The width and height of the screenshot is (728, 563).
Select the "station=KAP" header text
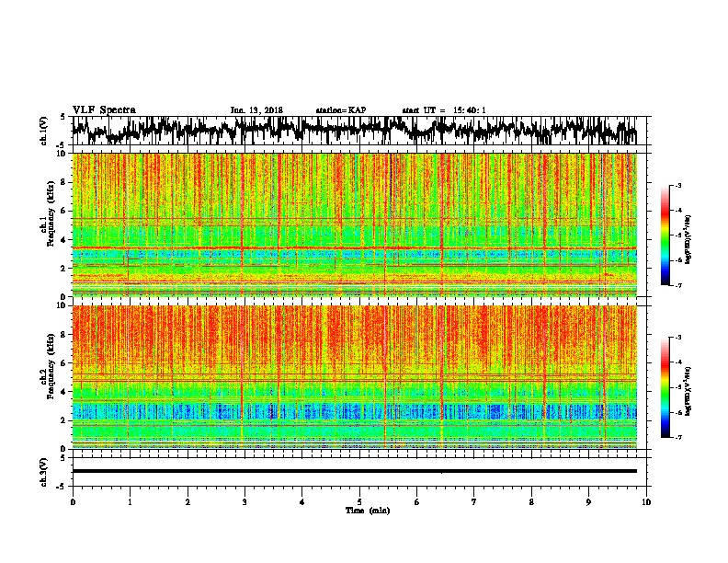(341, 110)
